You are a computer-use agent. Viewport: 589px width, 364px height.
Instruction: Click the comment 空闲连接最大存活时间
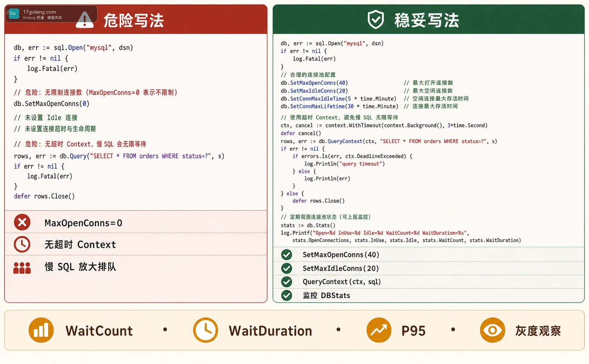pyautogui.click(x=436, y=99)
